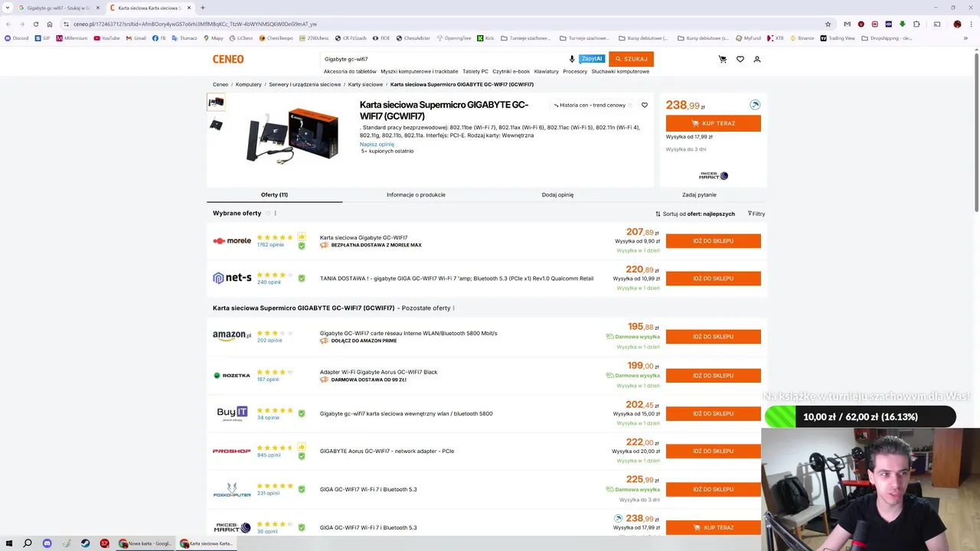Open Akcesoria do tabletów category
The image size is (980, 551).
[x=350, y=71]
